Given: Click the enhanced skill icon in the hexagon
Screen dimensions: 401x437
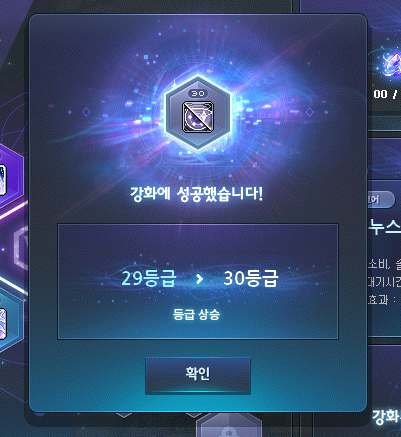Looking at the screenshot, I should click(x=198, y=117).
